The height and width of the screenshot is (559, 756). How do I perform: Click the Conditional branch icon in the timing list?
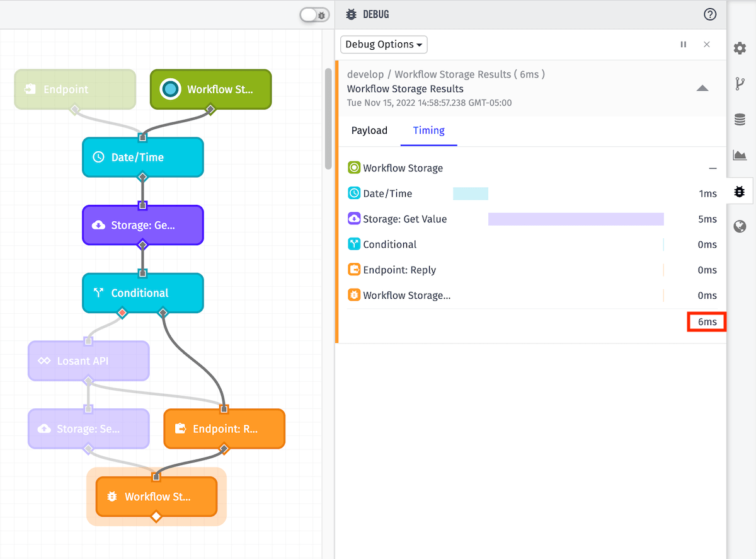pos(353,244)
